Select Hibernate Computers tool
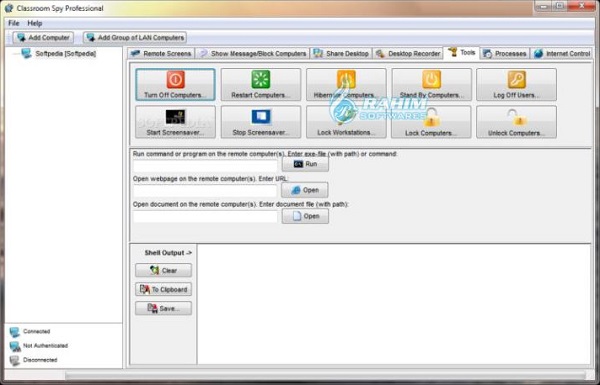600x385 pixels. click(x=346, y=85)
